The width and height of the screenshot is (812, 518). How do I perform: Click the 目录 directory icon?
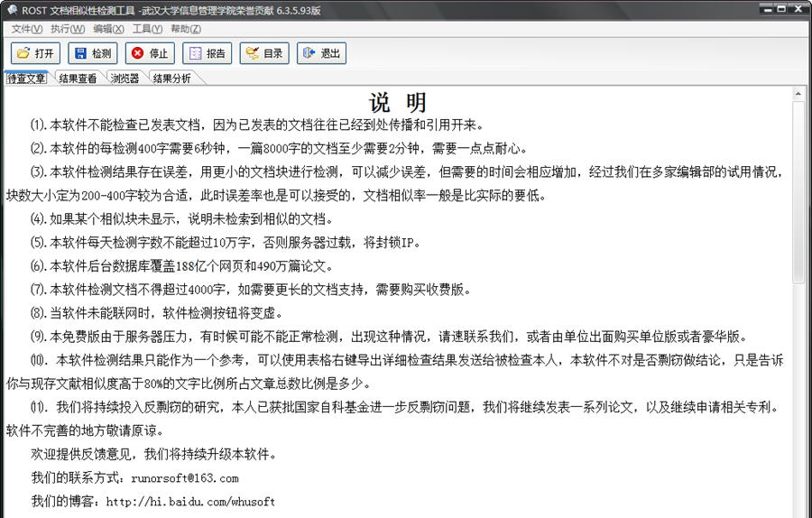[x=253, y=53]
